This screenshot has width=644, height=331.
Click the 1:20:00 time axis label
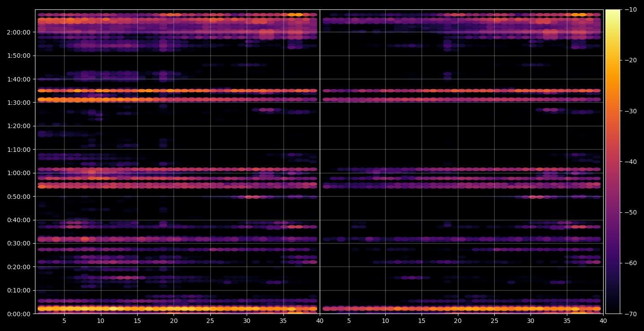click(19, 126)
